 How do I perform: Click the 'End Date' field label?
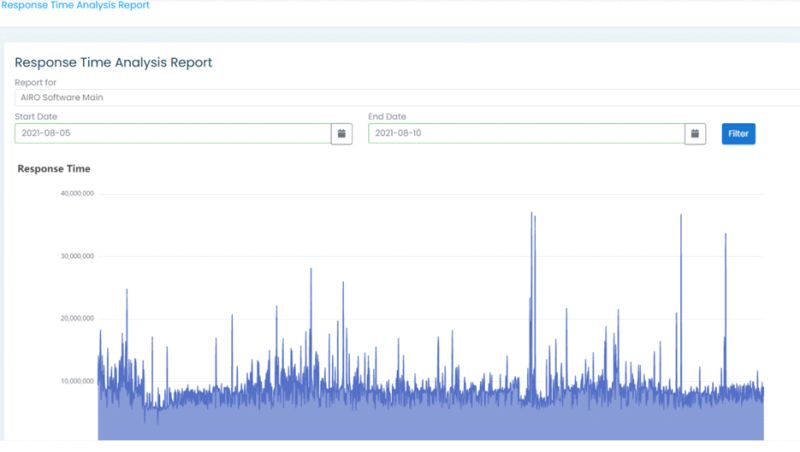pos(387,117)
